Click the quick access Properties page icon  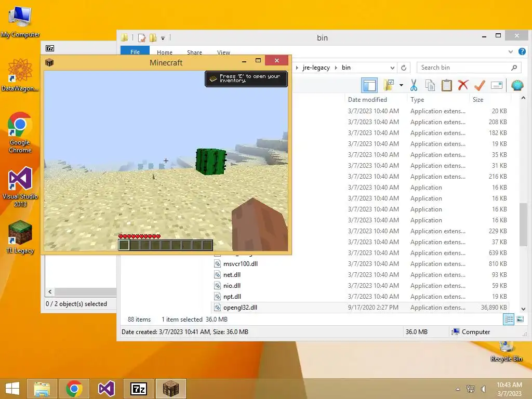pyautogui.click(x=142, y=37)
